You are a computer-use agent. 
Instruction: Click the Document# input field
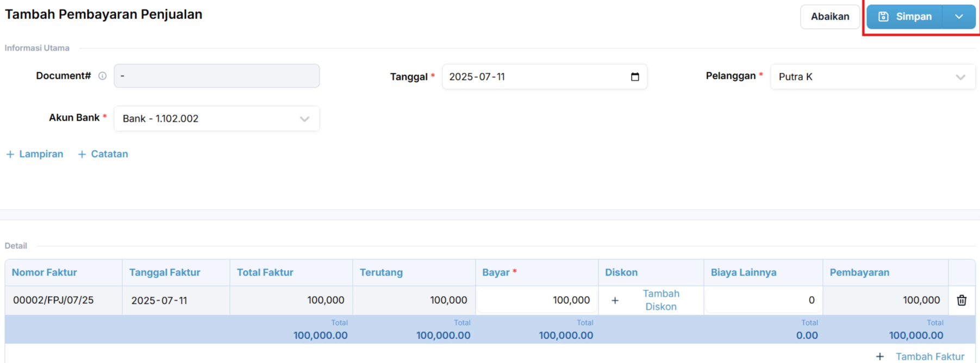(x=217, y=76)
